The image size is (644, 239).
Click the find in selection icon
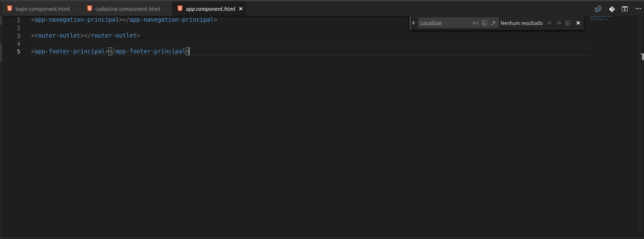click(x=568, y=23)
